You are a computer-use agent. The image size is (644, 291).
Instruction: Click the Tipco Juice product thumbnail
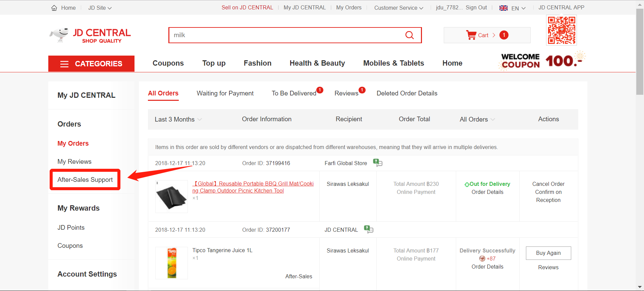[x=171, y=263]
